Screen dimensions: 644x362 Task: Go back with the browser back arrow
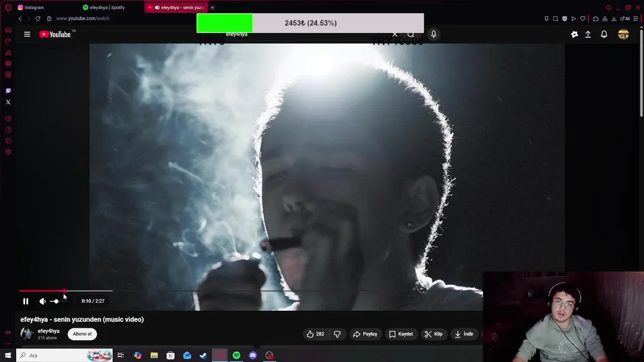(20, 19)
